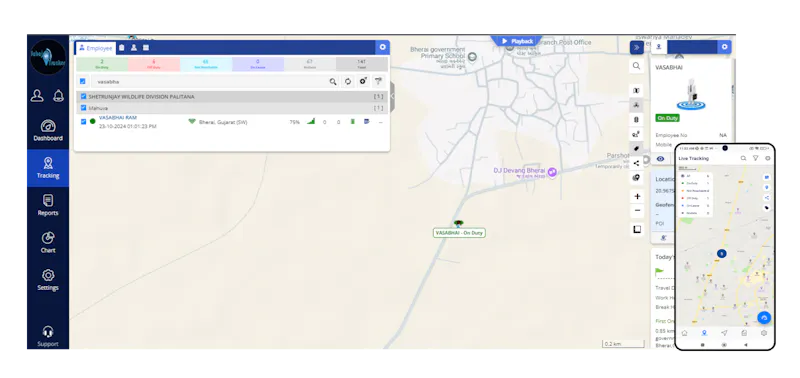Toggle the eye visibility icon in details panel
Image resolution: width=800 pixels, height=378 pixels.
pos(660,159)
